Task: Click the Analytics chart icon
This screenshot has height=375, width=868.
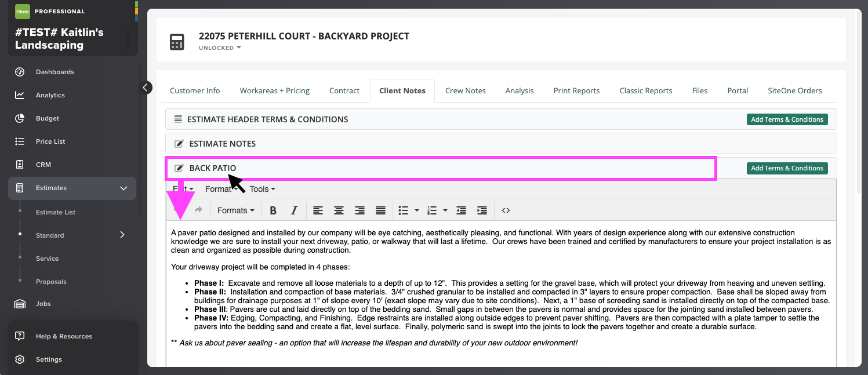Action: tap(20, 95)
